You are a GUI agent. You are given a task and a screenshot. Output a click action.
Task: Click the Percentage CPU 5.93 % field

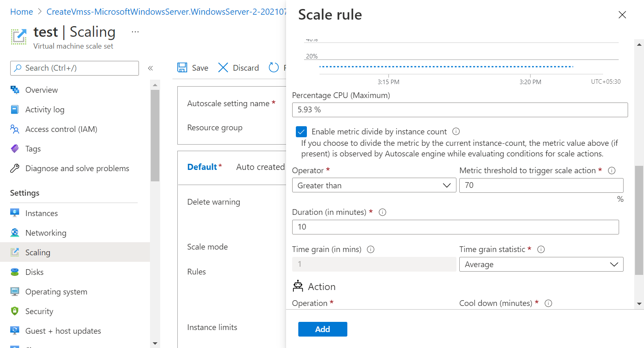[x=460, y=110]
